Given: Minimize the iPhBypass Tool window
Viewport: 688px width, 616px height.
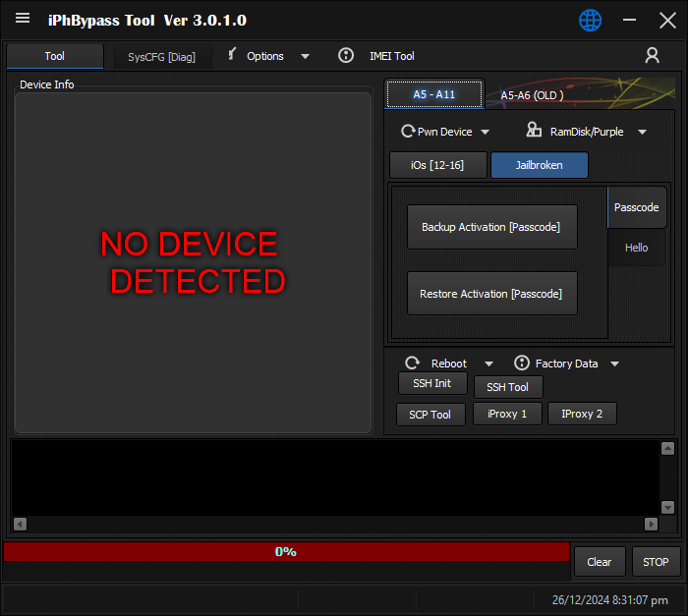Looking at the screenshot, I should coord(629,21).
